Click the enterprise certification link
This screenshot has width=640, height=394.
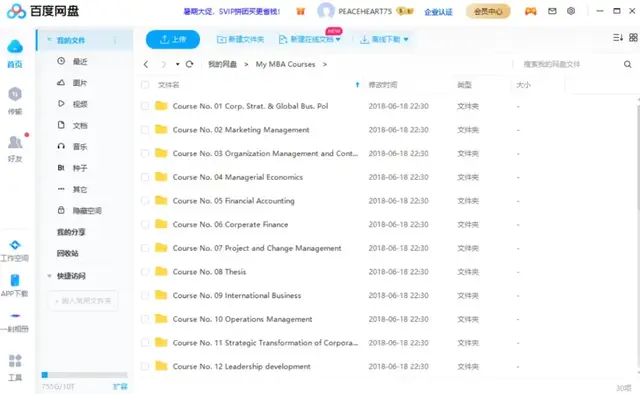pos(438,12)
